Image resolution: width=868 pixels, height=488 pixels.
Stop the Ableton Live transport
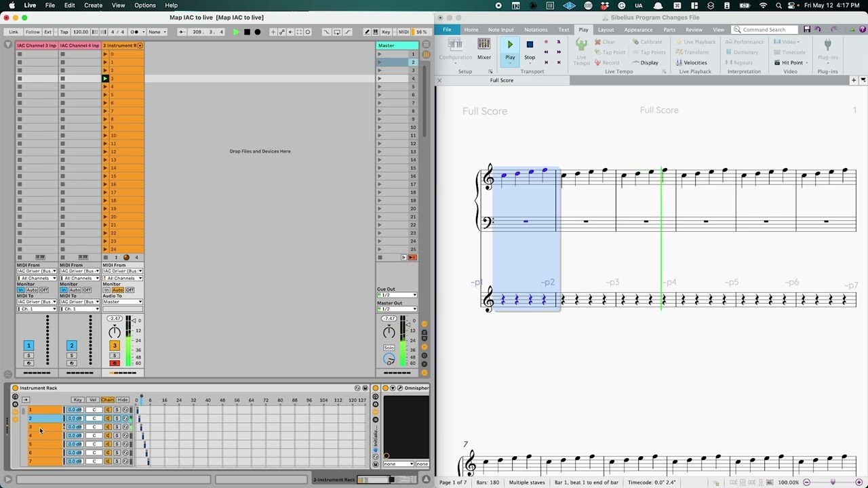247,32
